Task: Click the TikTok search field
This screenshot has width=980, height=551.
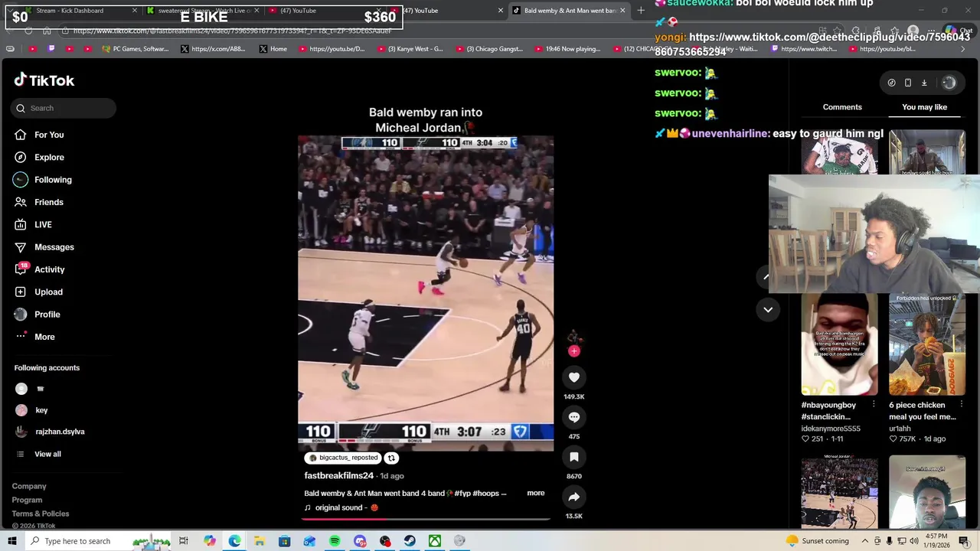Action: coord(64,108)
